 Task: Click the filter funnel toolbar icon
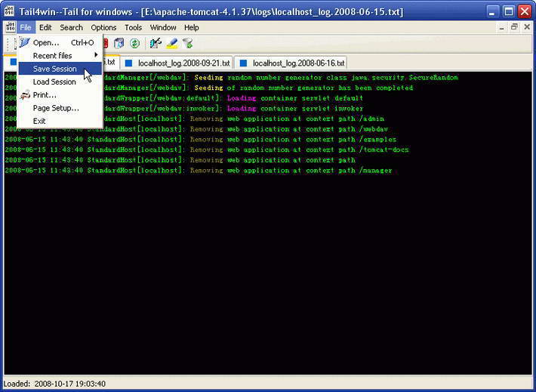point(188,44)
